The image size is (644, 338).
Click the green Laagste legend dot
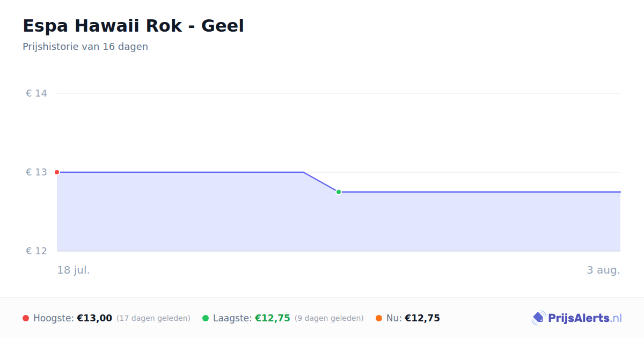[206, 318]
